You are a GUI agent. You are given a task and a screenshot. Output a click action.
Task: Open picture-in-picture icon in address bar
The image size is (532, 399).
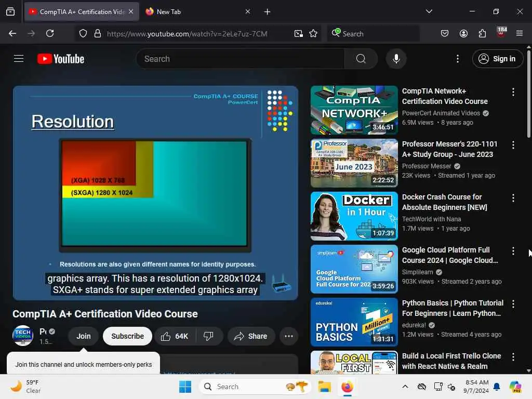click(299, 33)
